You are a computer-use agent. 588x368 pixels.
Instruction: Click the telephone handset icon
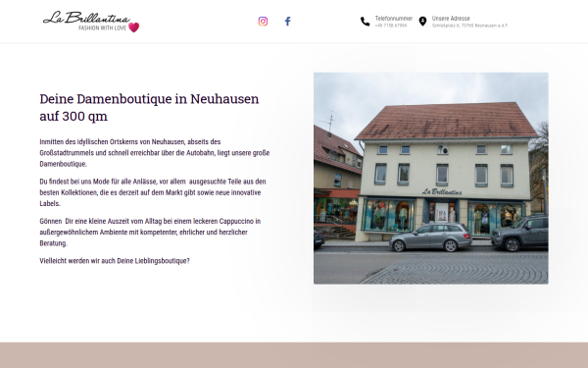pos(365,22)
